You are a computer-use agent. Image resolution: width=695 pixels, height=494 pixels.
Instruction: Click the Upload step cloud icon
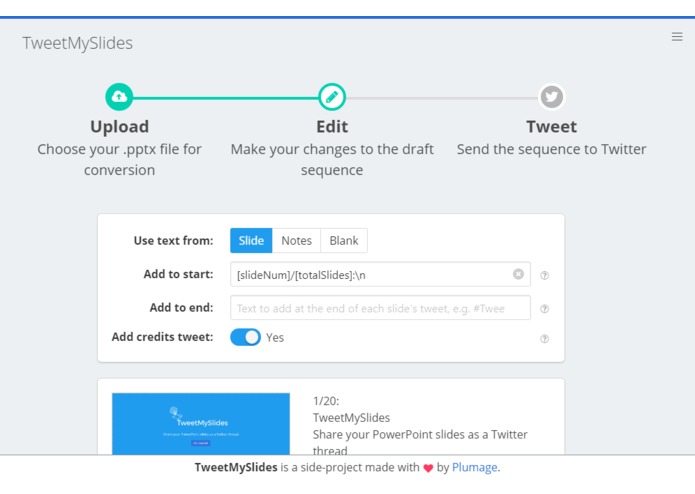119,97
